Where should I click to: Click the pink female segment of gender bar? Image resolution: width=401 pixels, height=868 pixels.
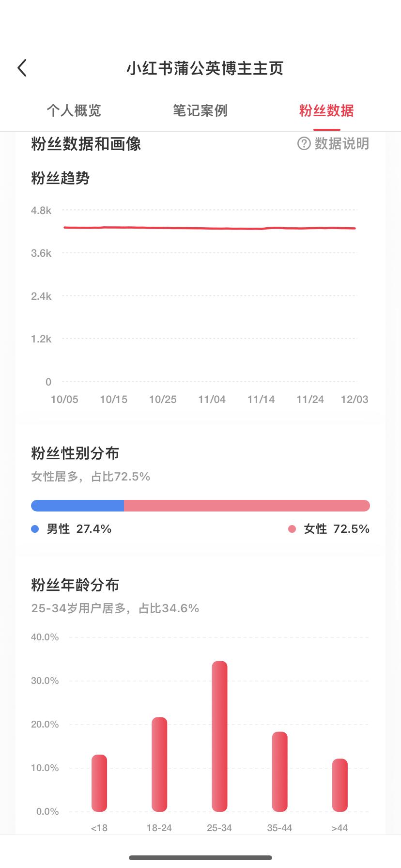247,506
